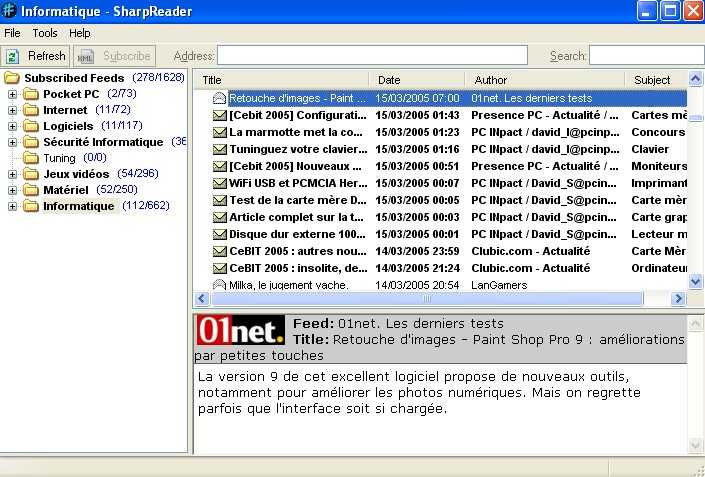Image resolution: width=705 pixels, height=477 pixels.
Task: Expand the Informatique feed folder
Action: (13, 206)
